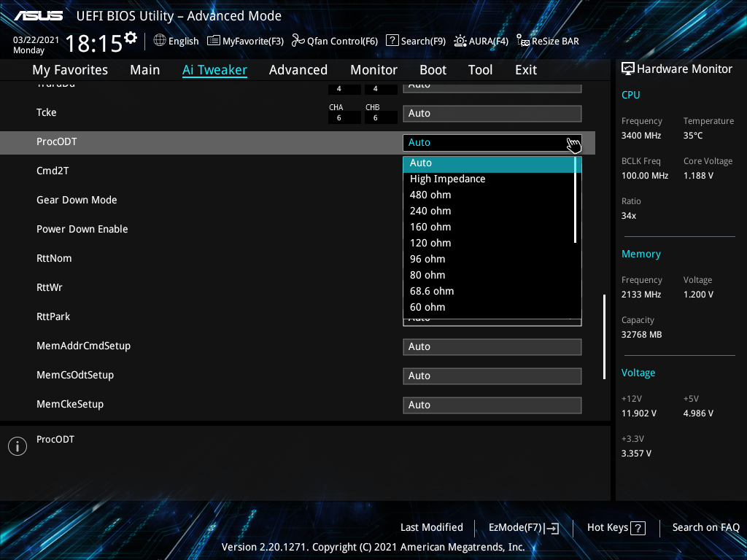The width and height of the screenshot is (747, 560).
Task: Select the Tcke setting label
Action: click(46, 112)
